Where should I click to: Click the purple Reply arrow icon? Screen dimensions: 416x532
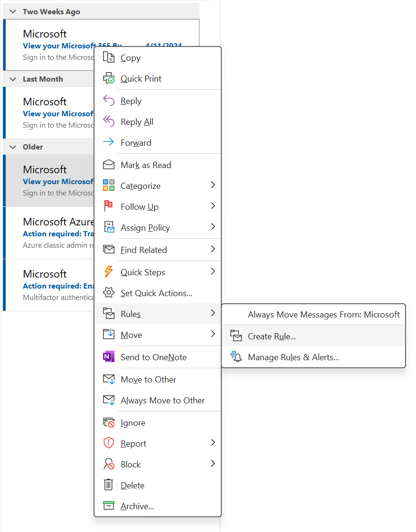[x=109, y=101]
